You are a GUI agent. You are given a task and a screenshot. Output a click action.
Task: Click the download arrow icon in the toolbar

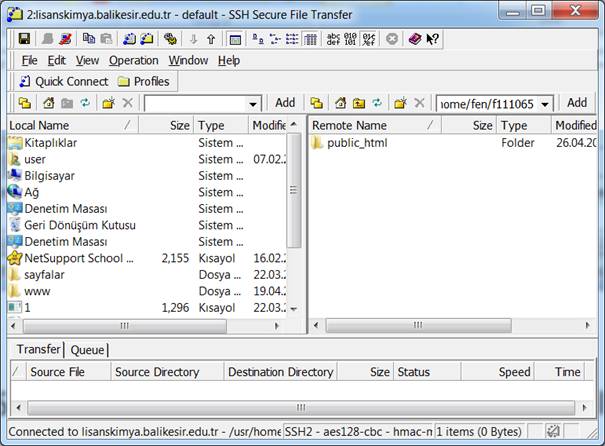pos(192,39)
